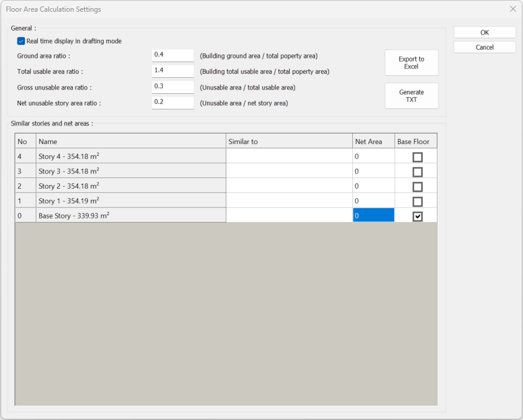Click the Total usable area ratio field
This screenshot has height=420, width=523.
172,71
